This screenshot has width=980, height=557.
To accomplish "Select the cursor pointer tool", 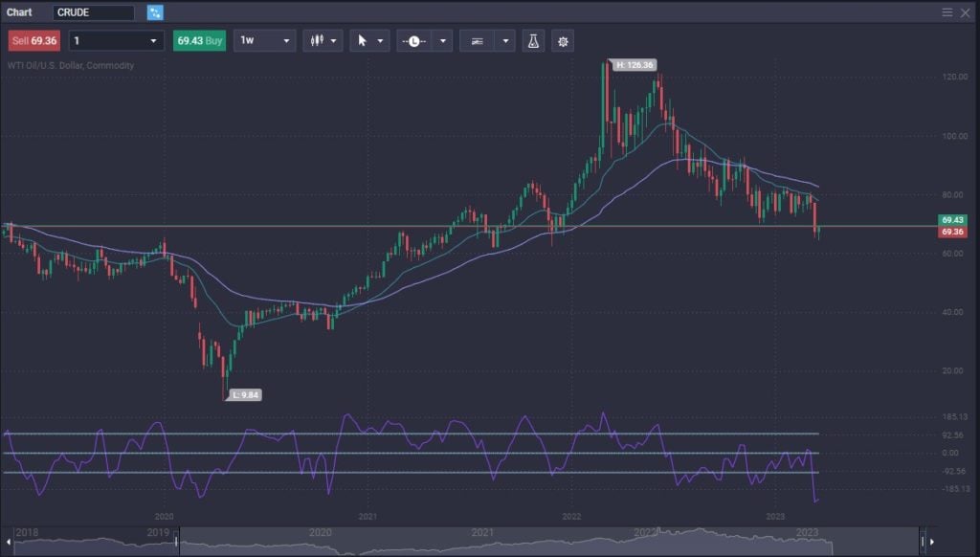I will pyautogui.click(x=364, y=40).
